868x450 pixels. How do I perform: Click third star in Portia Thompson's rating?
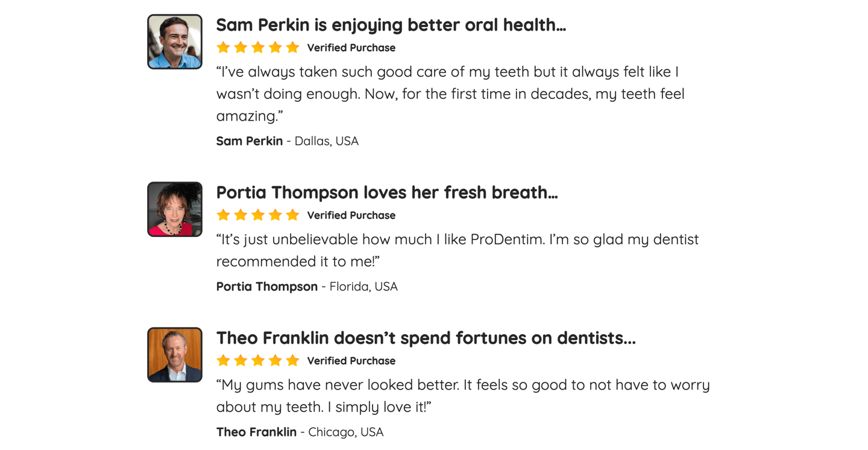258,215
